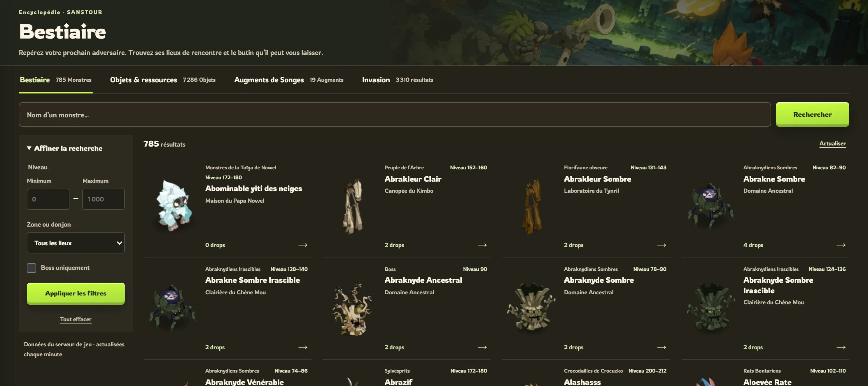Open arrow on Abraknyde Ancestral card
The width and height of the screenshot is (868, 386).
[482, 347]
